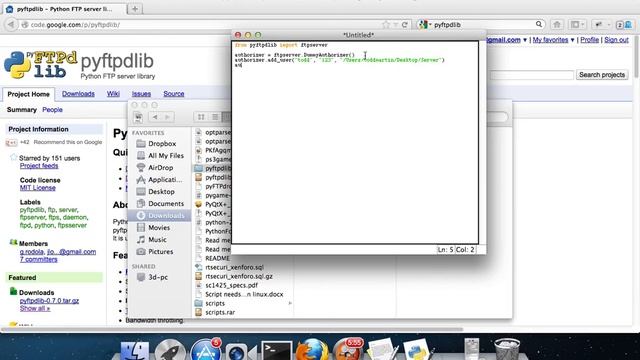Click the Profile link

(589, 40)
